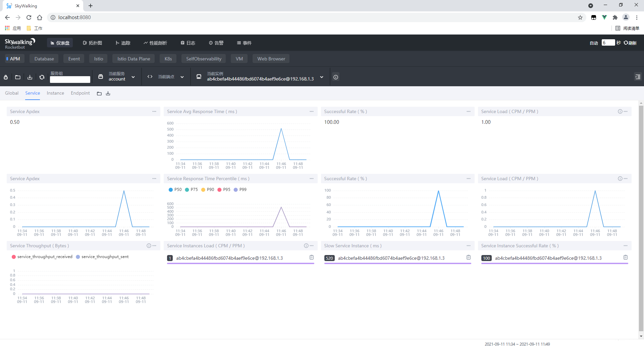Open the 拓扑图 topology menu
The height and width of the screenshot is (349, 644).
(x=93, y=43)
